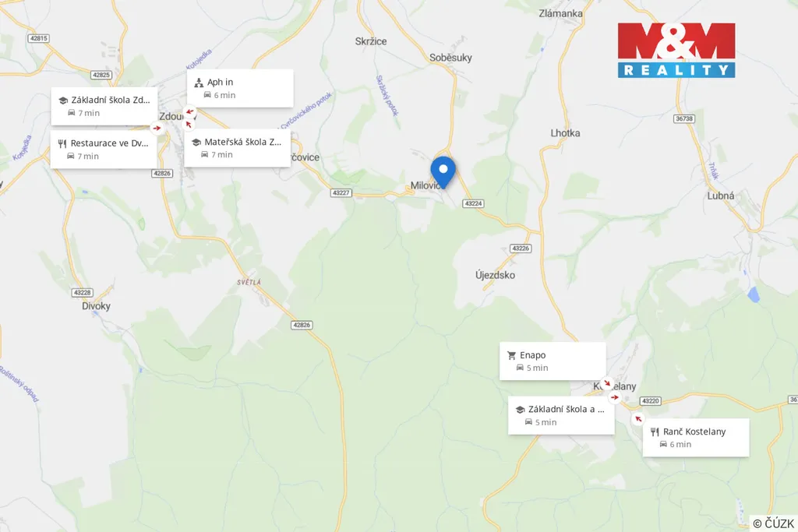Viewport: 798px width, 532px height.
Task: Click the red arrow marker below the Aph in card
Action: (x=189, y=111)
